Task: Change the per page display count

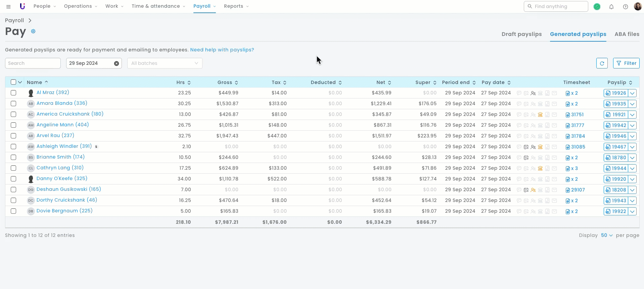Action: [x=606, y=235]
